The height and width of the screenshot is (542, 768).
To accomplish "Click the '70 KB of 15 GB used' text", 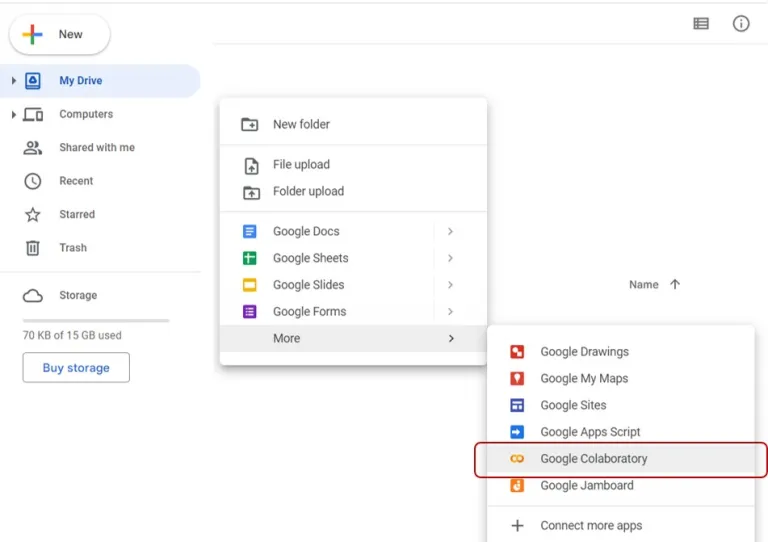I will point(72,335).
